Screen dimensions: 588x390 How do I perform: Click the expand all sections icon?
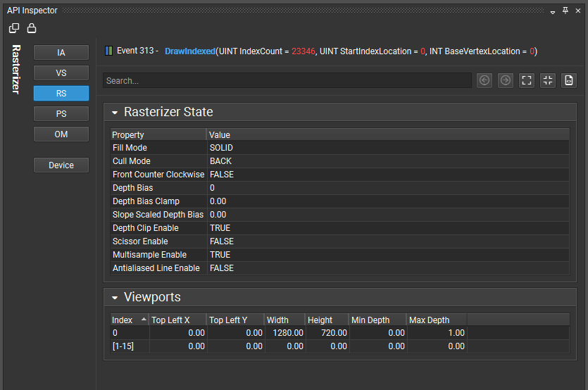point(527,80)
